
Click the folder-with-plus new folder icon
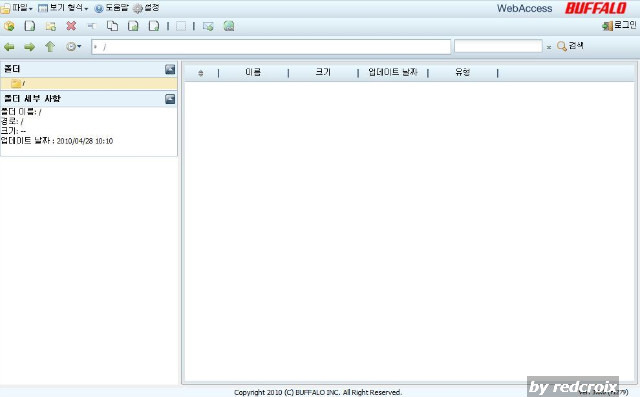click(x=51, y=27)
